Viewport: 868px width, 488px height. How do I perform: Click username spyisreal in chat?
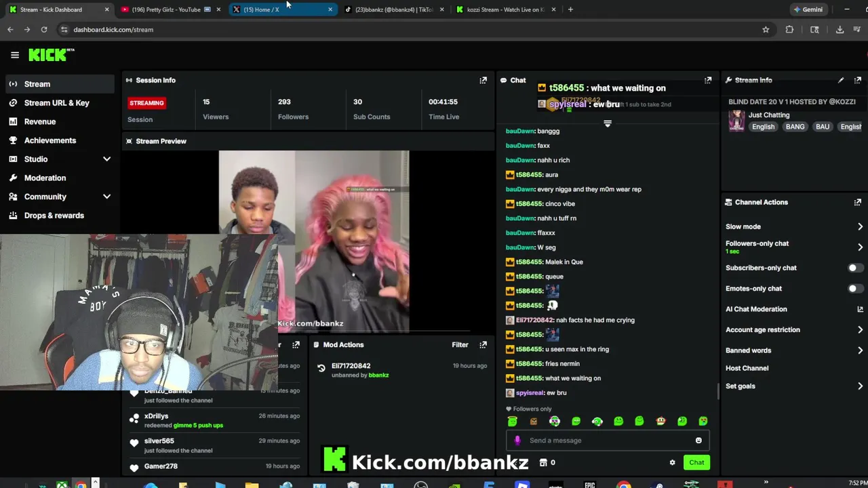[x=530, y=392]
